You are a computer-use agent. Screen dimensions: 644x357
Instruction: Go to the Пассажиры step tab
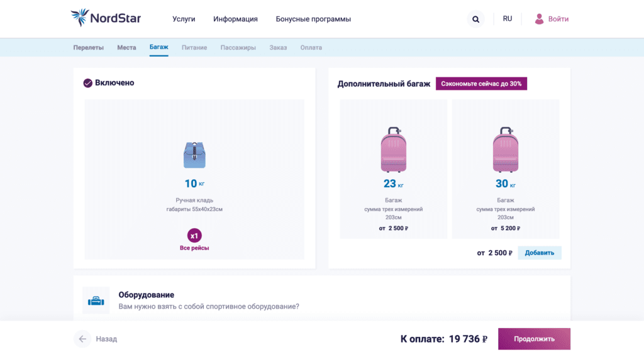(x=238, y=48)
